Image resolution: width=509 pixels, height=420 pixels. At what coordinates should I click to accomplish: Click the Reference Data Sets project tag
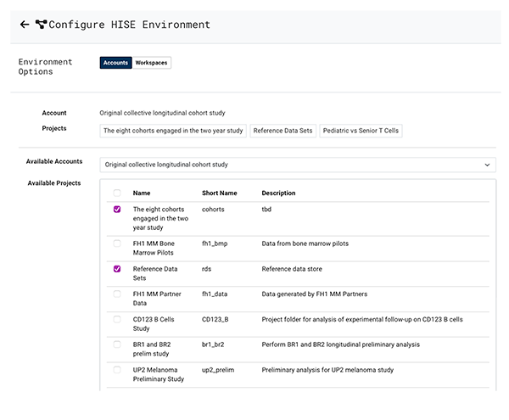[283, 131]
